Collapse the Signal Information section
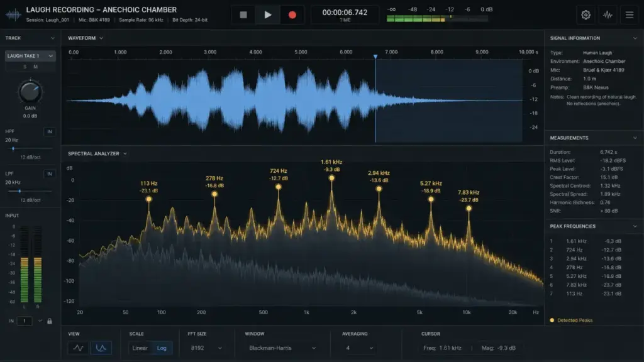Viewport: 644px width, 362px height. tap(635, 38)
